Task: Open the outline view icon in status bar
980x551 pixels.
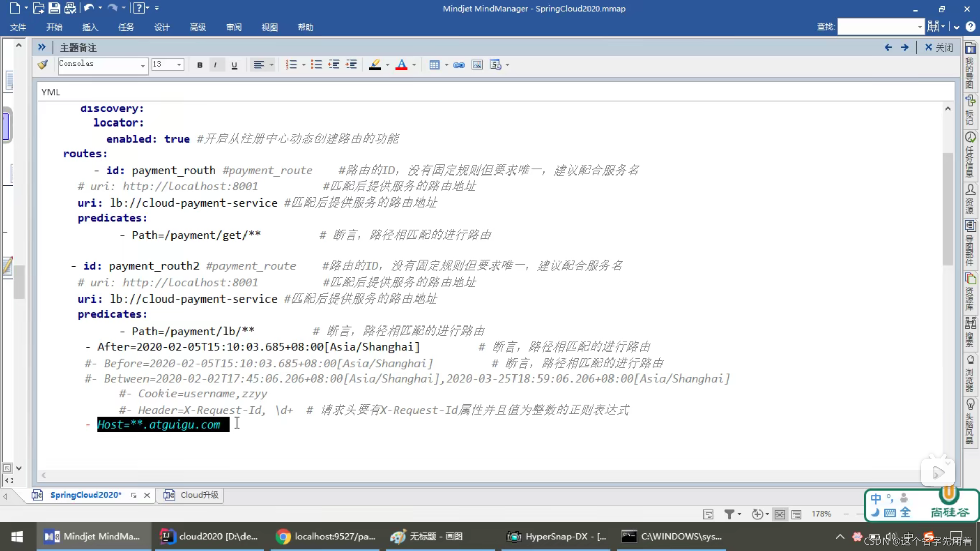Action: tap(796, 514)
